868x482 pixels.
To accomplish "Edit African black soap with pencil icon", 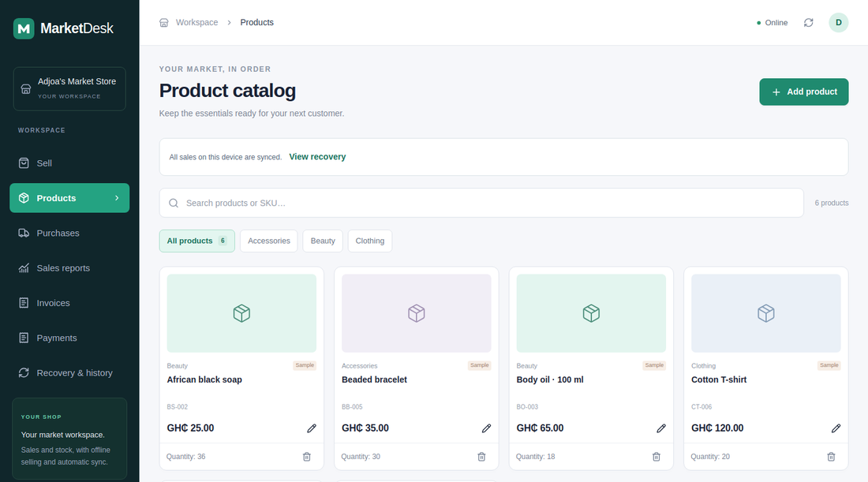I will click(x=312, y=428).
